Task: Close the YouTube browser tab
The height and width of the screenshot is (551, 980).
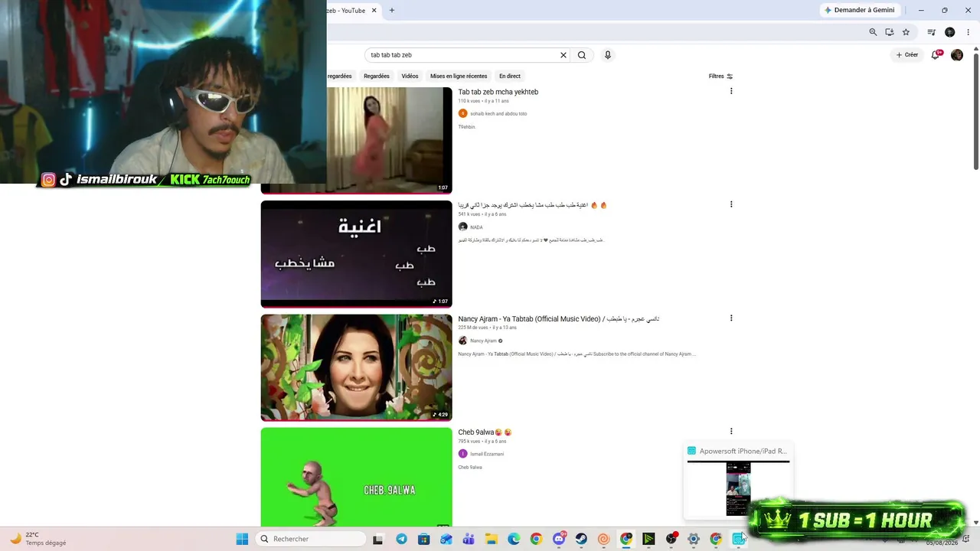Action: click(x=374, y=10)
